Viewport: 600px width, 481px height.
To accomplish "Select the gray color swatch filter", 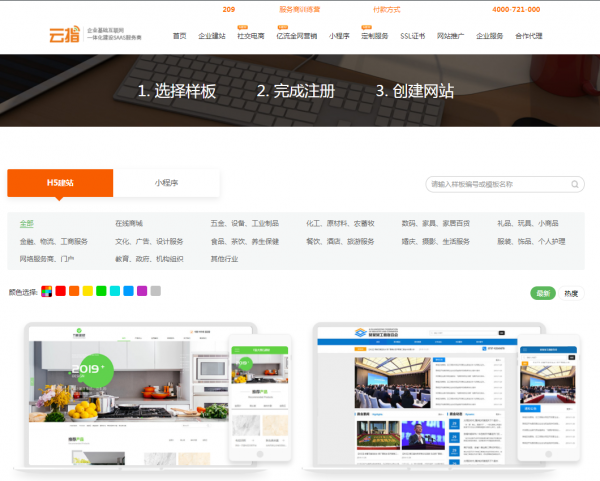I will coord(155,291).
